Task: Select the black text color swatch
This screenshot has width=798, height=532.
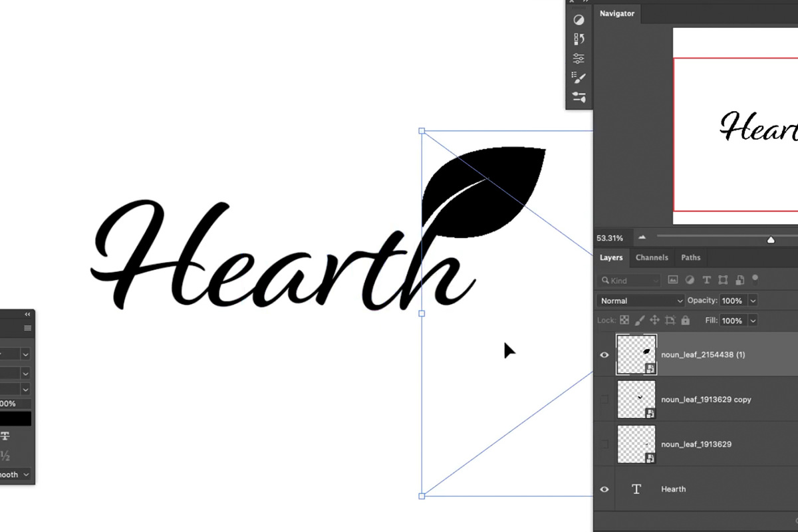Action: pos(15,418)
